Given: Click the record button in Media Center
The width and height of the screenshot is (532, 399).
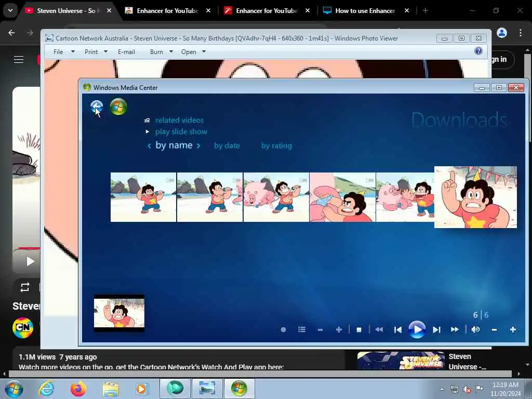Looking at the screenshot, I should [283, 329].
